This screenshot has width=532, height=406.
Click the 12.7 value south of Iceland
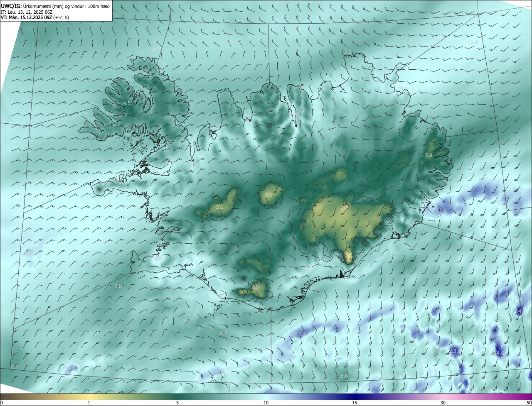coord(301,334)
